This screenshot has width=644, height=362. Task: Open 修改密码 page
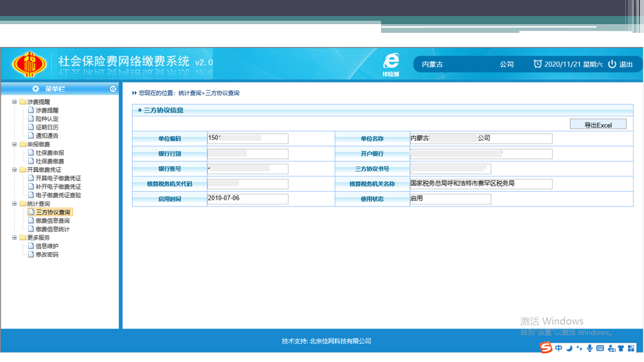(47, 255)
